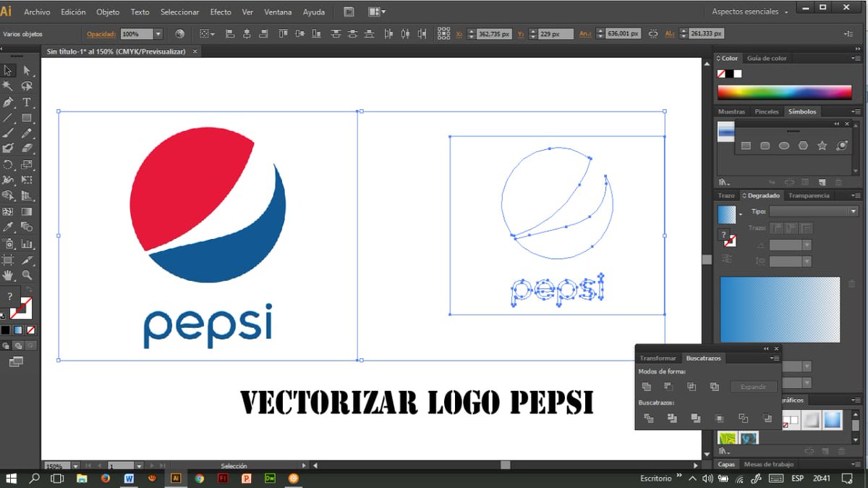
Task: Click Trim pathfinder icon
Action: click(x=672, y=418)
